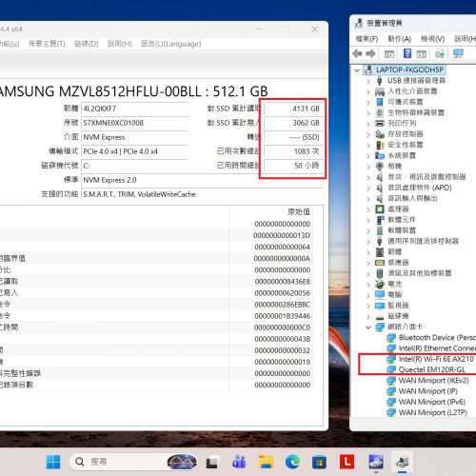
Task: Expand 處理器 category chevron
Action: 368,209
